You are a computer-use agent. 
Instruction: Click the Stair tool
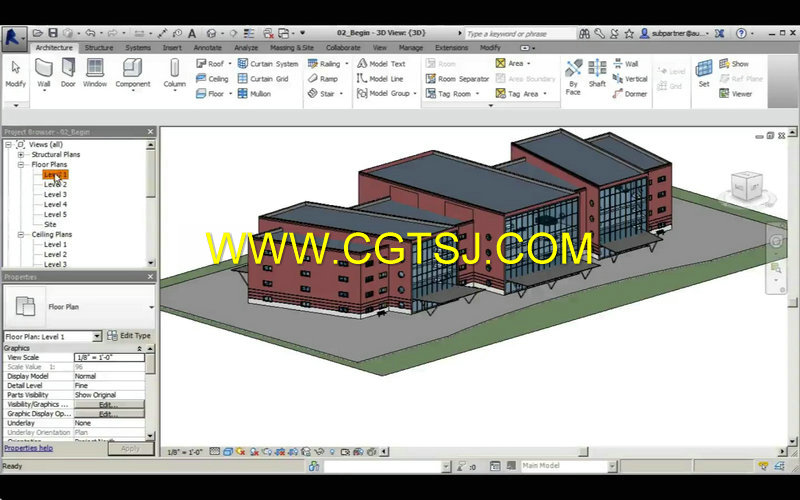(321, 93)
